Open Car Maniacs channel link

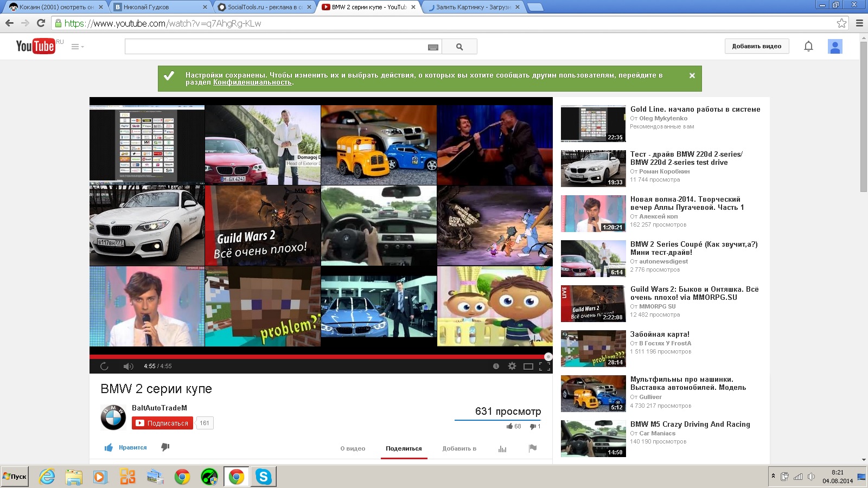pyautogui.click(x=657, y=433)
